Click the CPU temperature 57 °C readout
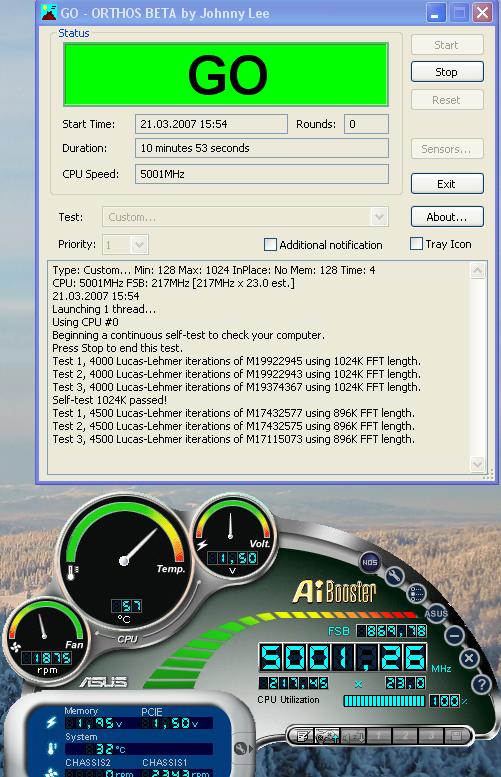Image resolution: width=501 pixels, height=777 pixels. (126, 606)
